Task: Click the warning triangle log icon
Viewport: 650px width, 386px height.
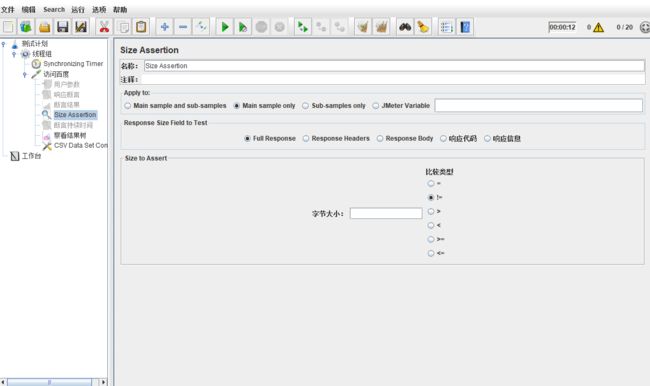Action: pos(598,27)
